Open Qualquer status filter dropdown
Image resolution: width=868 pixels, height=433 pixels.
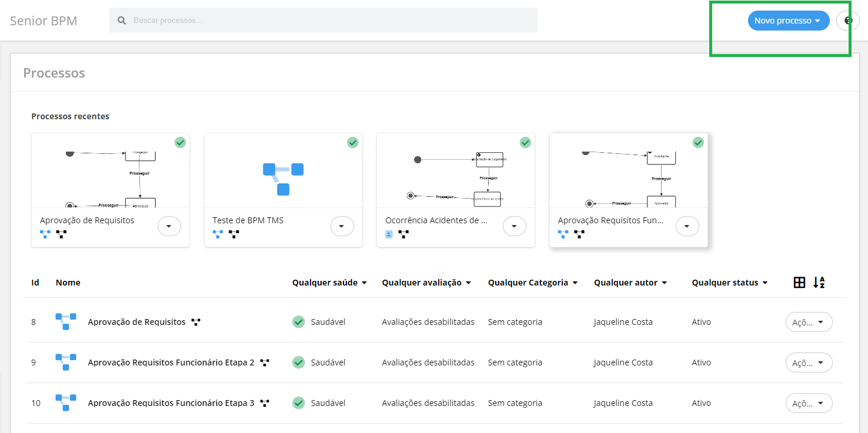730,283
